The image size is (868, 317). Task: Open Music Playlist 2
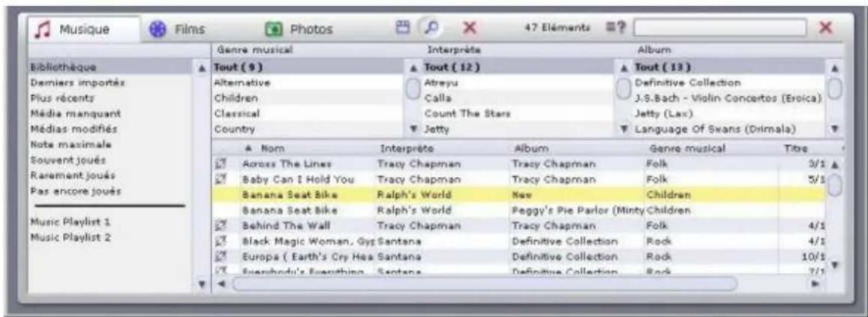click(111, 238)
